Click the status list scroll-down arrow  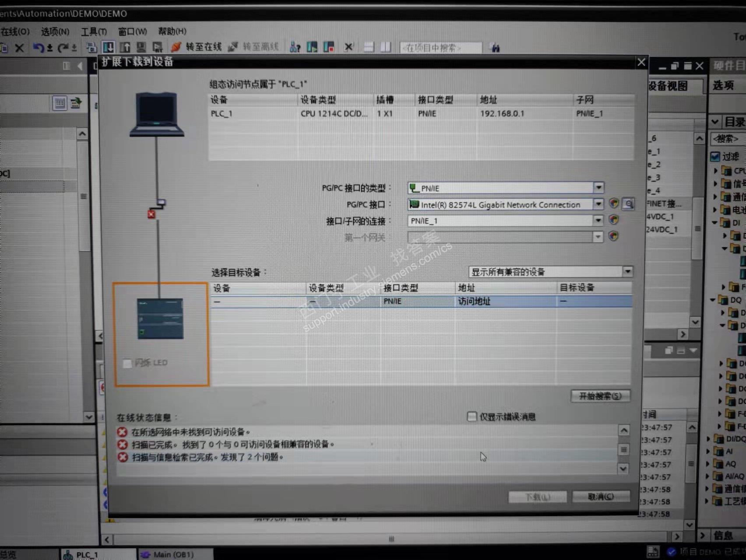tap(623, 469)
